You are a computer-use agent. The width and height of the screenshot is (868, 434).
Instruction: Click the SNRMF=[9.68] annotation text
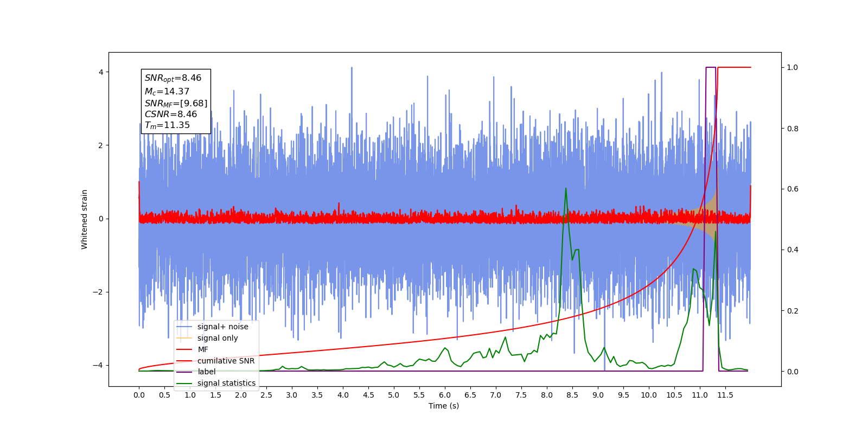pos(176,103)
